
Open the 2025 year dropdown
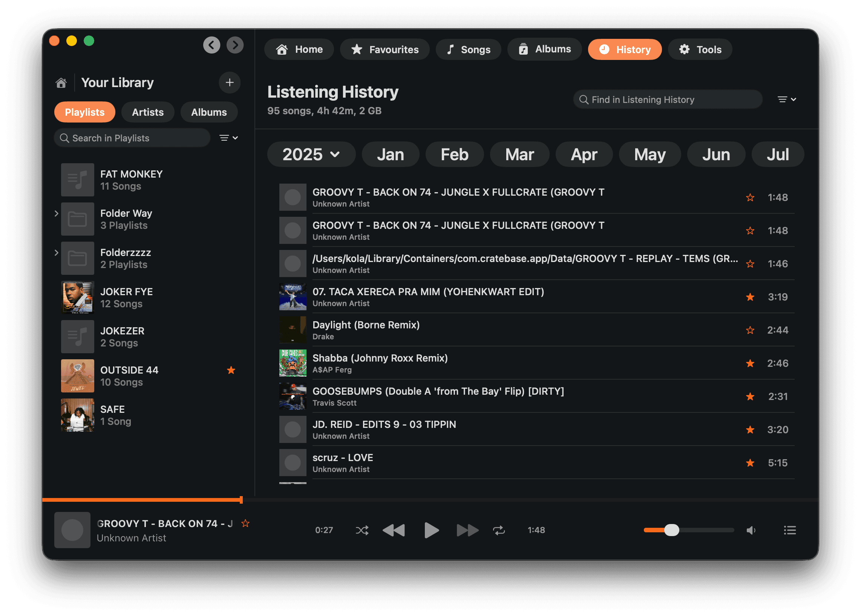pyautogui.click(x=311, y=155)
